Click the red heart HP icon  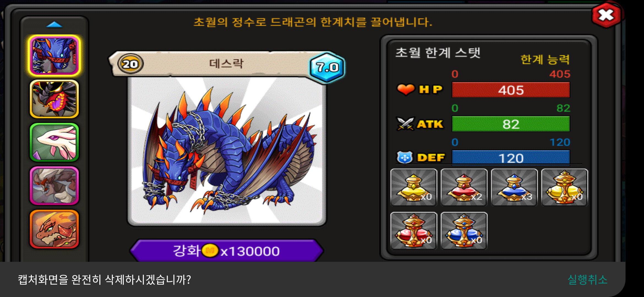406,89
